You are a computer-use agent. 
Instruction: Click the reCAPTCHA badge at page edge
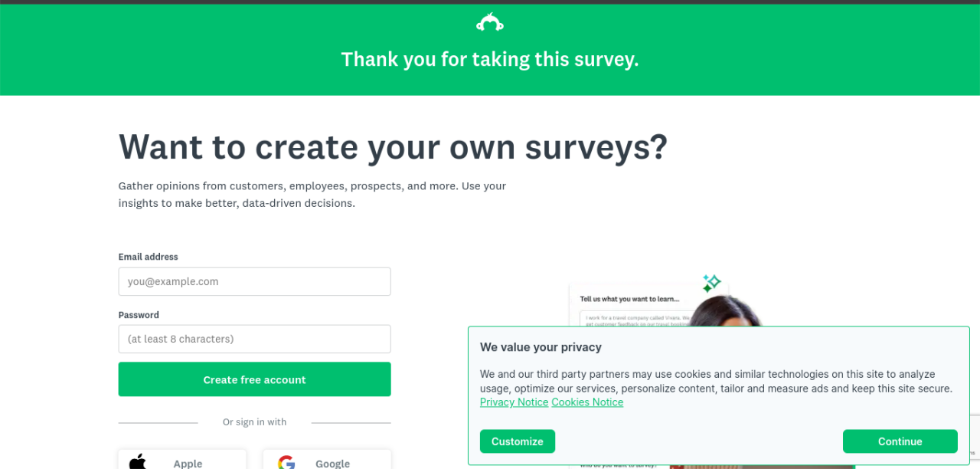[x=975, y=441]
